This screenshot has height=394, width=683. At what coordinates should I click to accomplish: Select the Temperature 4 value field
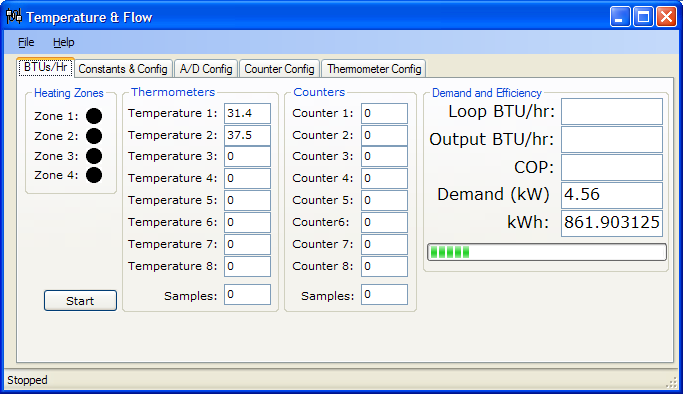click(x=247, y=178)
